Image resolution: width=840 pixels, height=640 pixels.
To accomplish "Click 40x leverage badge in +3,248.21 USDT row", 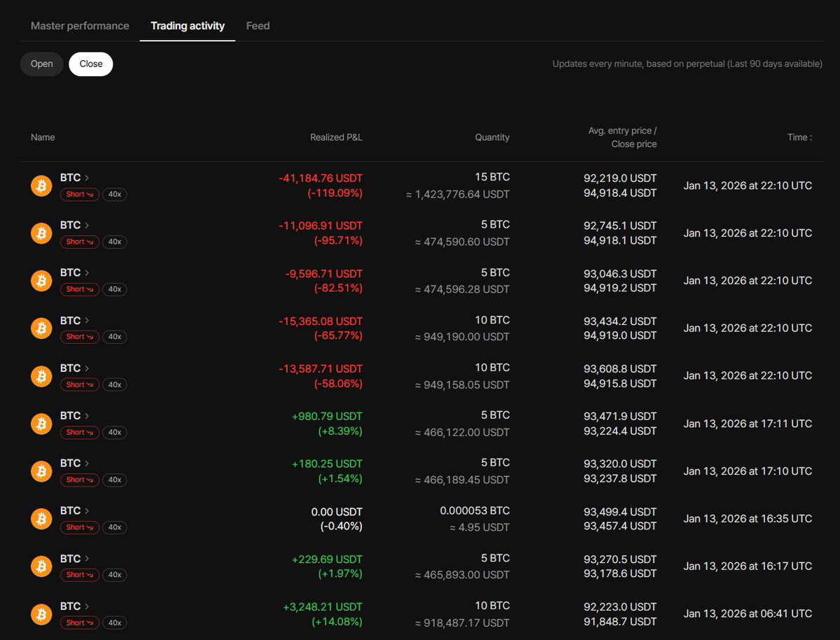I will click(114, 622).
